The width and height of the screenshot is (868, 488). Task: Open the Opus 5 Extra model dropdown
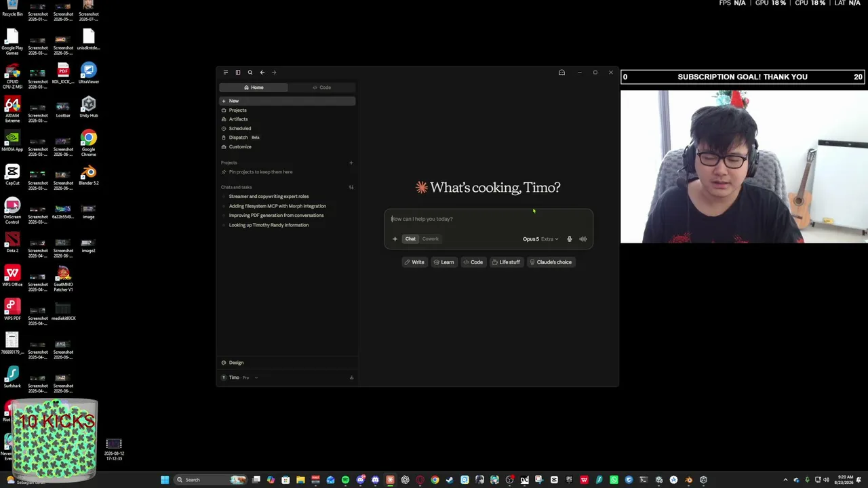(540, 239)
